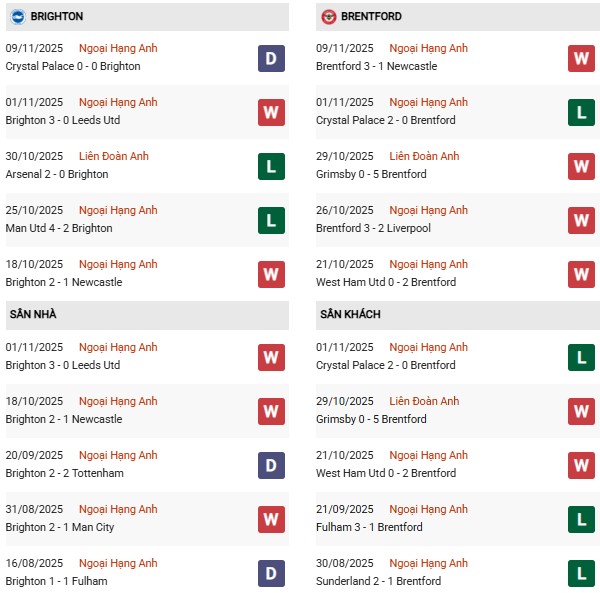Open the SÂN NHÀ home section header
600x593 pixels.
tap(33, 314)
